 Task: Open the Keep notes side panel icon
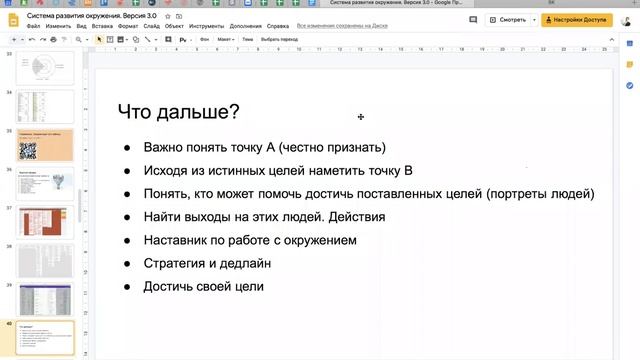(x=630, y=64)
